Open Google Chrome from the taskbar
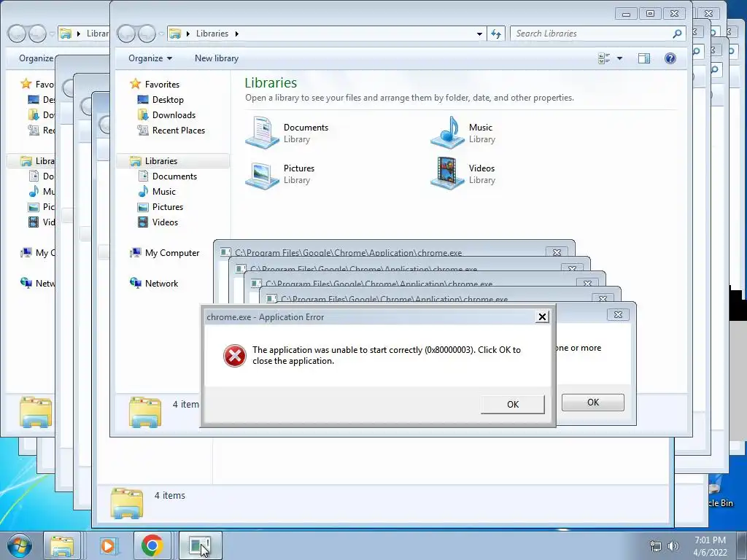The width and height of the screenshot is (747, 560). click(x=152, y=545)
